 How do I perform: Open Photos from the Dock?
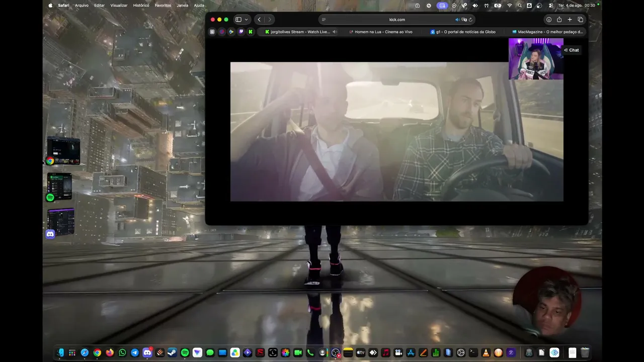285,353
